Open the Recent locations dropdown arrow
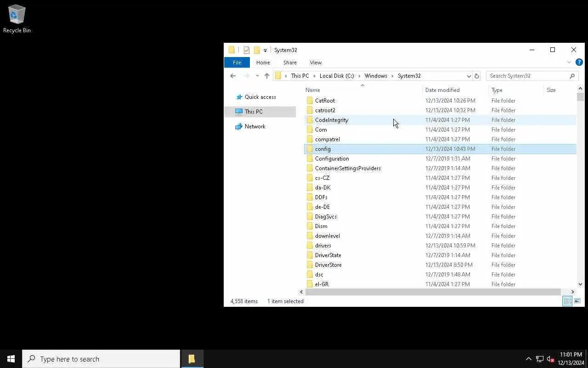Image resolution: width=588 pixels, height=368 pixels. pos(257,76)
